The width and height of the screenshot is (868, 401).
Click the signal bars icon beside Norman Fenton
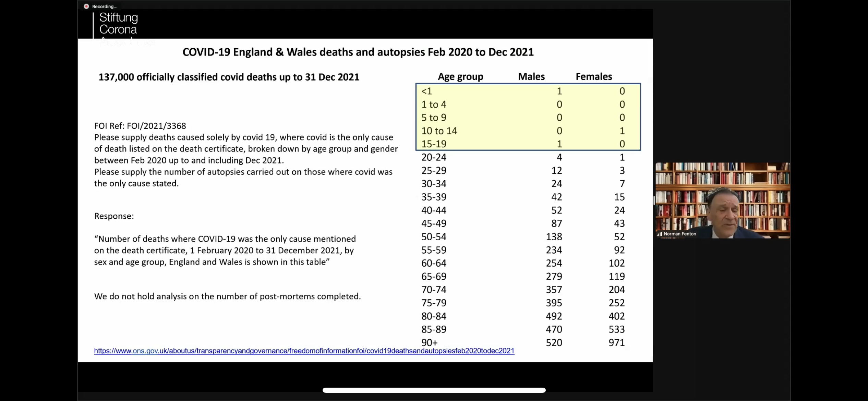click(659, 234)
